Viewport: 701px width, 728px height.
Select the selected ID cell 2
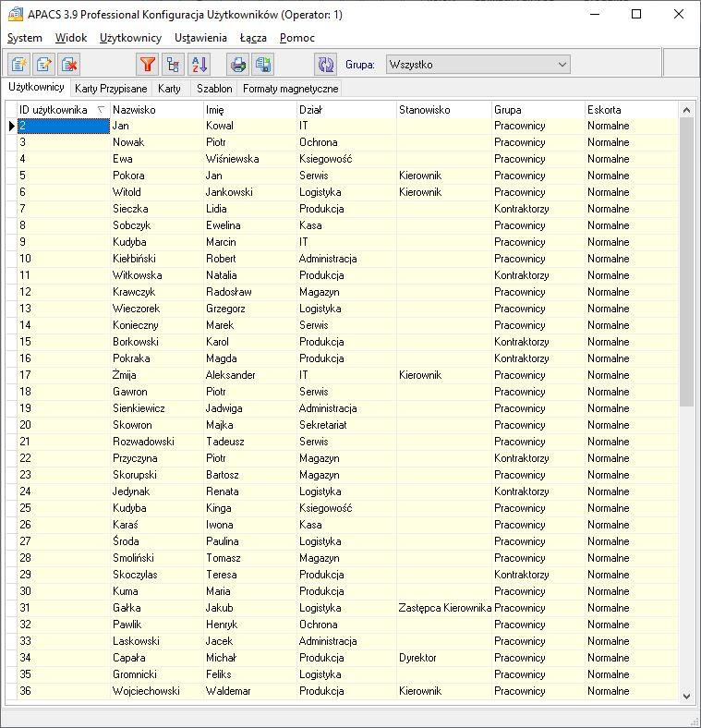tap(64, 126)
